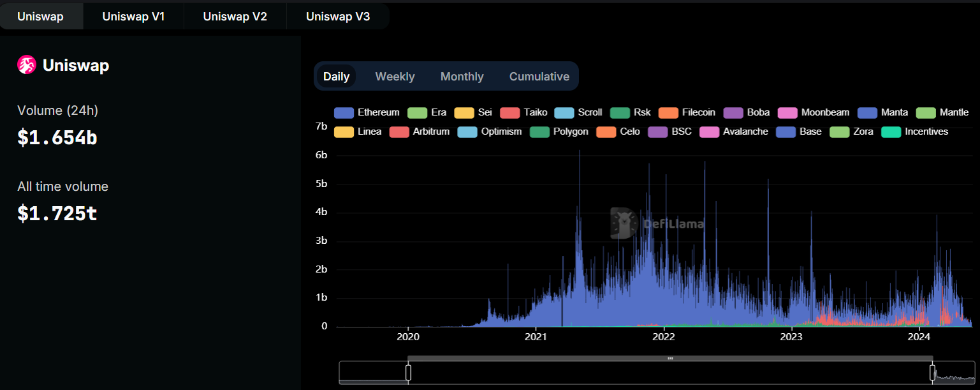Click the All time volume label

point(63,186)
